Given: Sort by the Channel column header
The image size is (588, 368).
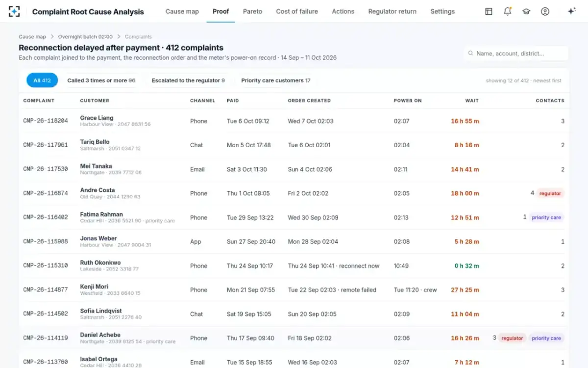Looking at the screenshot, I should (x=202, y=101).
